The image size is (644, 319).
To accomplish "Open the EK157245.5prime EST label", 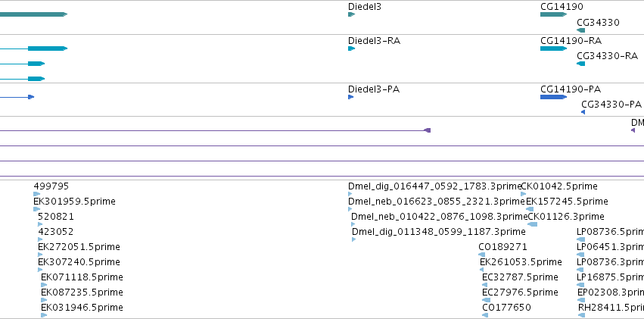I will pyautogui.click(x=567, y=202).
